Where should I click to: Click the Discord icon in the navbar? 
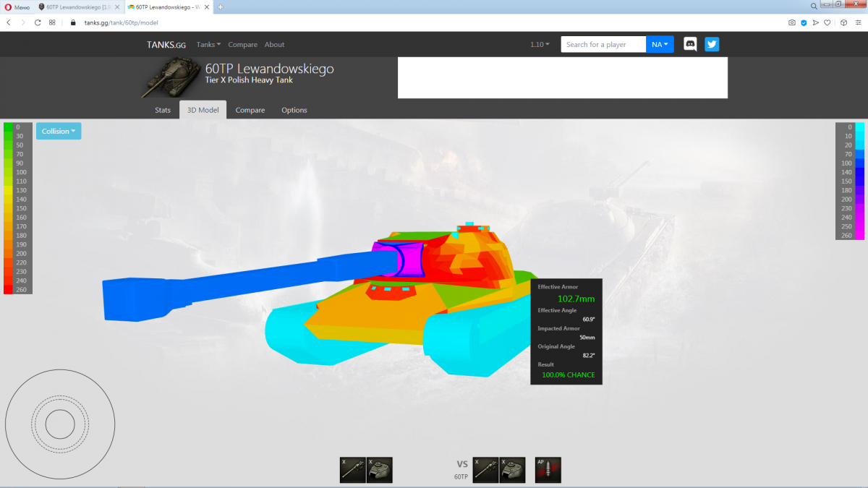tap(690, 44)
